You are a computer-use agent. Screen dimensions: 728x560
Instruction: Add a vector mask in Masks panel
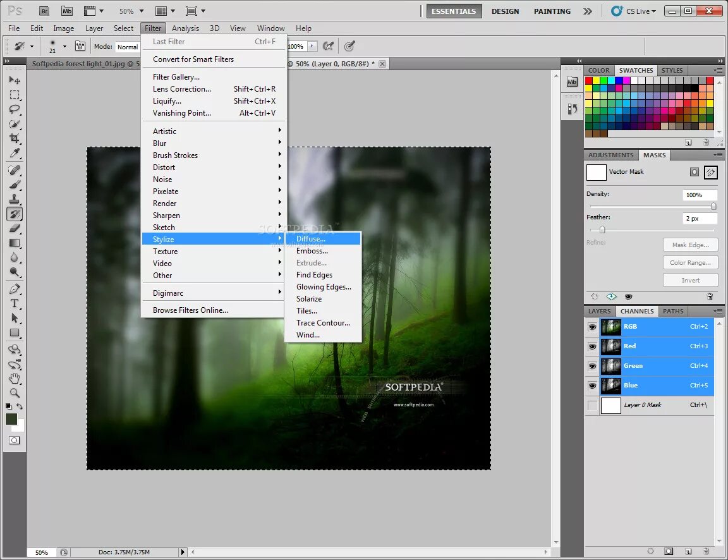[x=711, y=173]
